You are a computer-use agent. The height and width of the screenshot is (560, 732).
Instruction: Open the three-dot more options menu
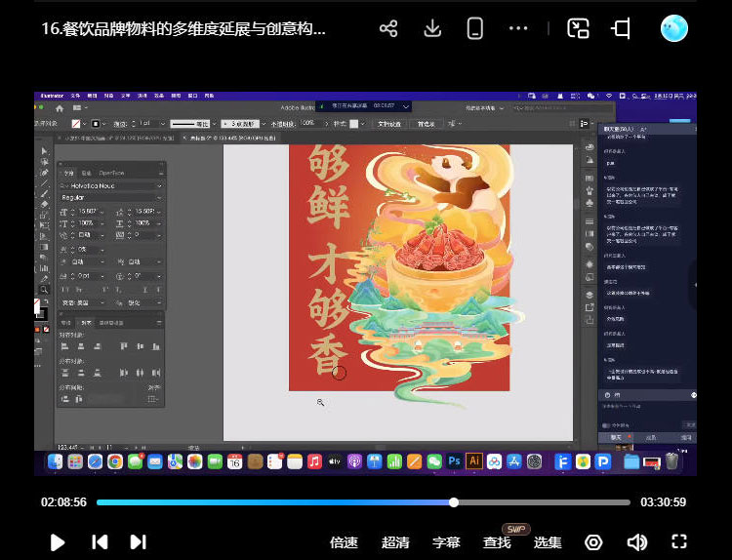(x=520, y=28)
